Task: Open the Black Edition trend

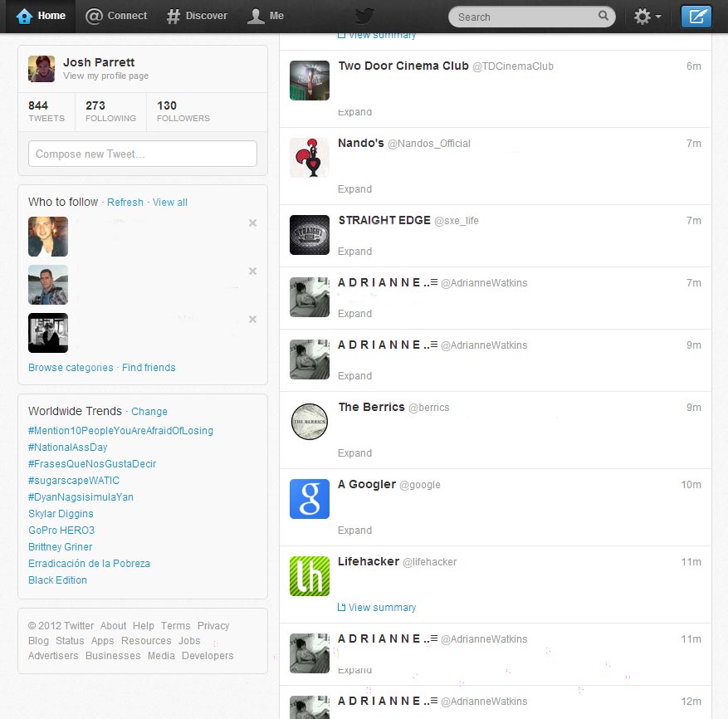Action: pos(57,580)
